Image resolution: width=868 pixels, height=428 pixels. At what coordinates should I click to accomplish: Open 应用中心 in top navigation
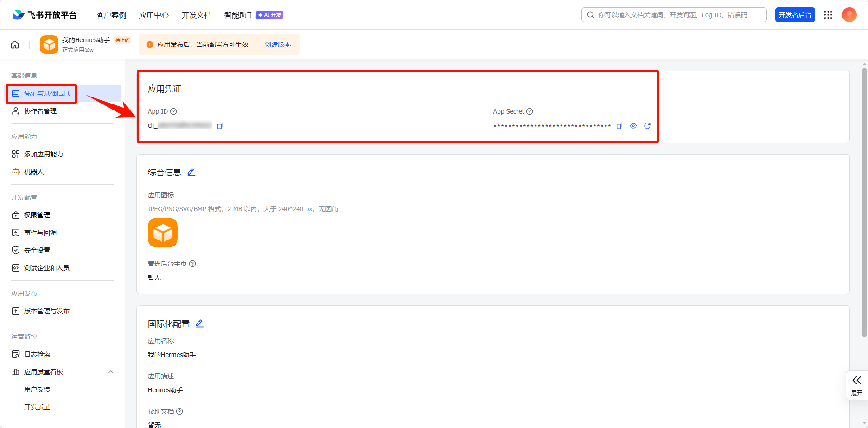click(154, 15)
